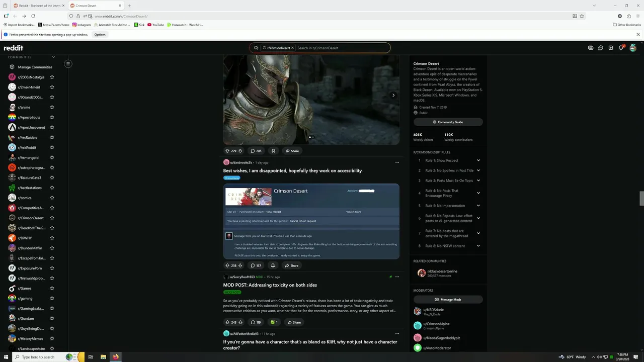Open the chat icon in header
The image size is (644, 362).
[601, 48]
